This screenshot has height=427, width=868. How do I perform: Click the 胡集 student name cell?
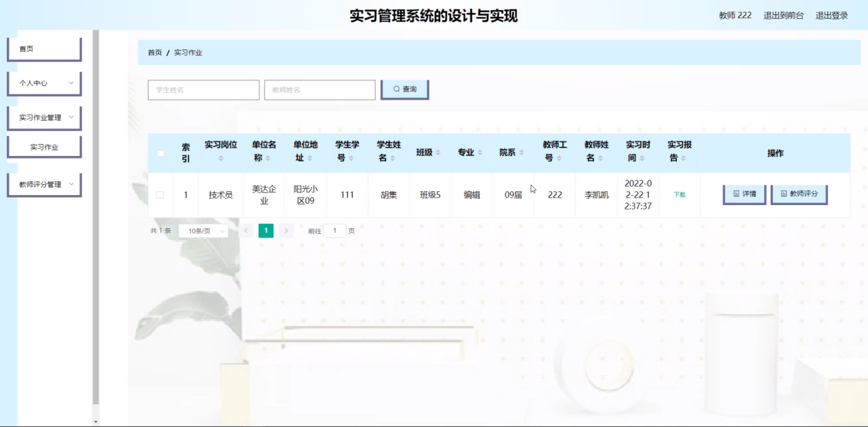389,195
